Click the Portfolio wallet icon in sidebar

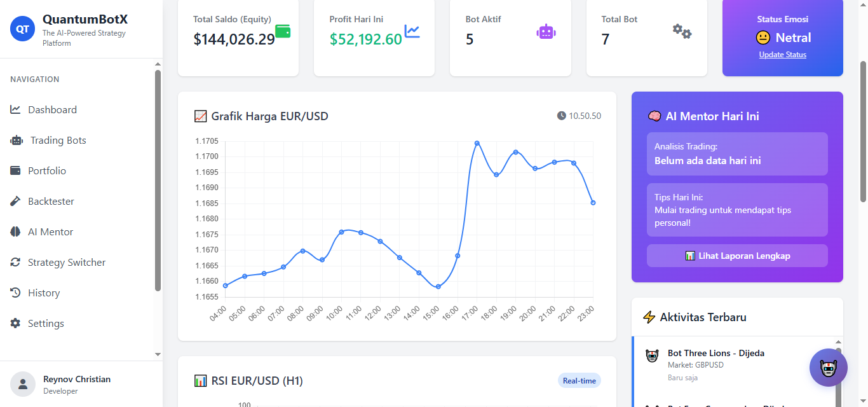[x=16, y=170]
